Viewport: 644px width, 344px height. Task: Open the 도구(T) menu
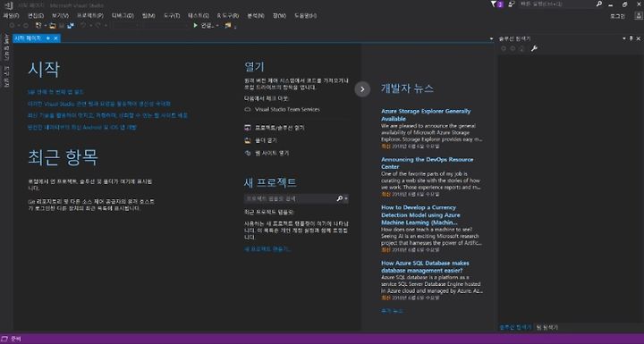click(x=172, y=15)
